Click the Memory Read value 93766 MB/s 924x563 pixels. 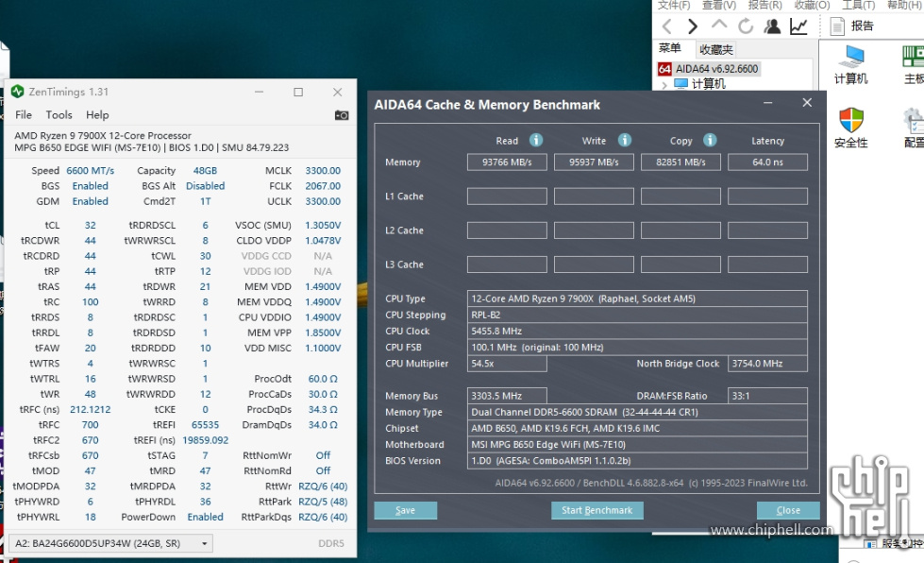click(507, 162)
